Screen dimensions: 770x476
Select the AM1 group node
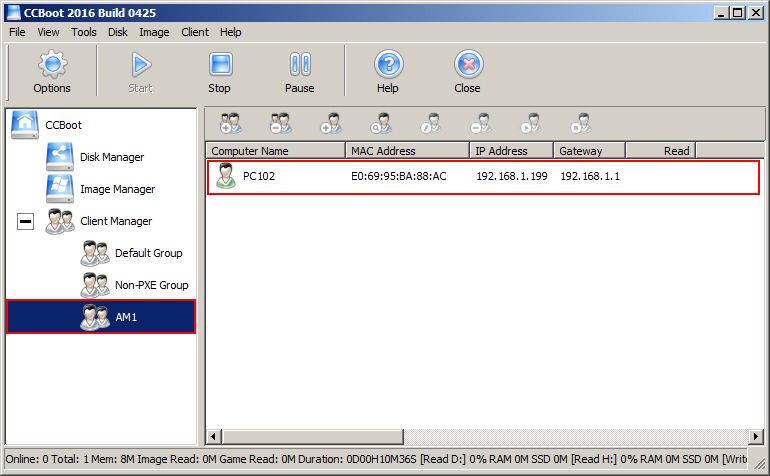(x=101, y=317)
